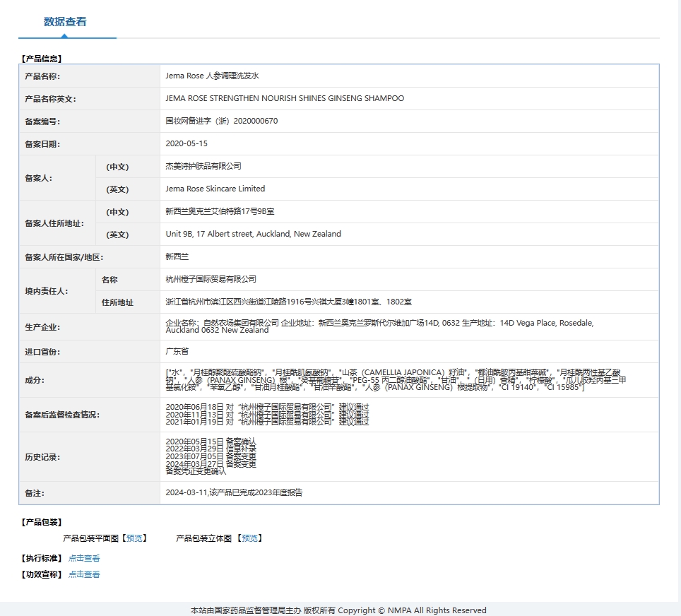The image size is (681, 616).
Task: Click the 备案编号 label
Action: click(42, 122)
